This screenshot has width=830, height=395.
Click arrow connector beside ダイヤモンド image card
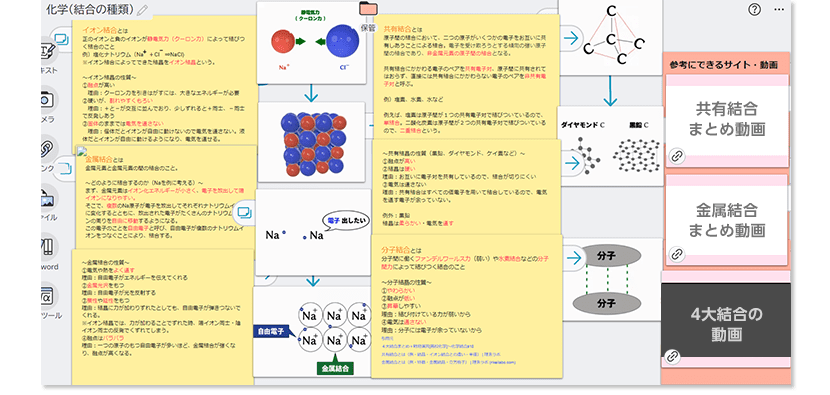pyautogui.click(x=571, y=162)
